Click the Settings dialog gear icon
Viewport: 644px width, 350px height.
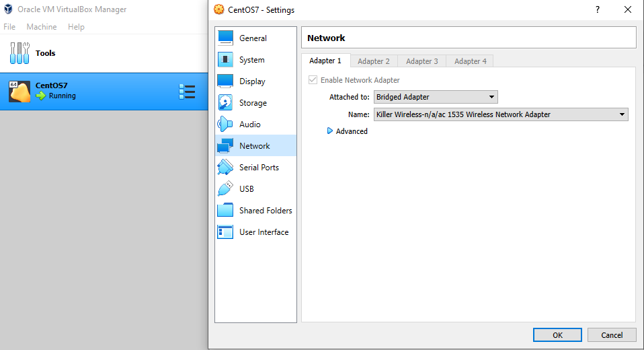coord(219,9)
